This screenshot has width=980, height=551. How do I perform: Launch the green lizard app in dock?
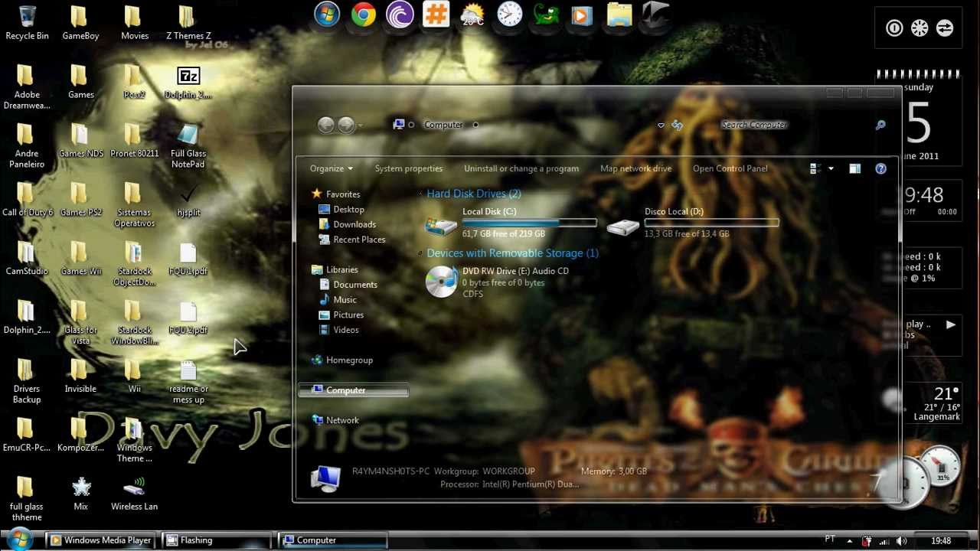pos(546,15)
